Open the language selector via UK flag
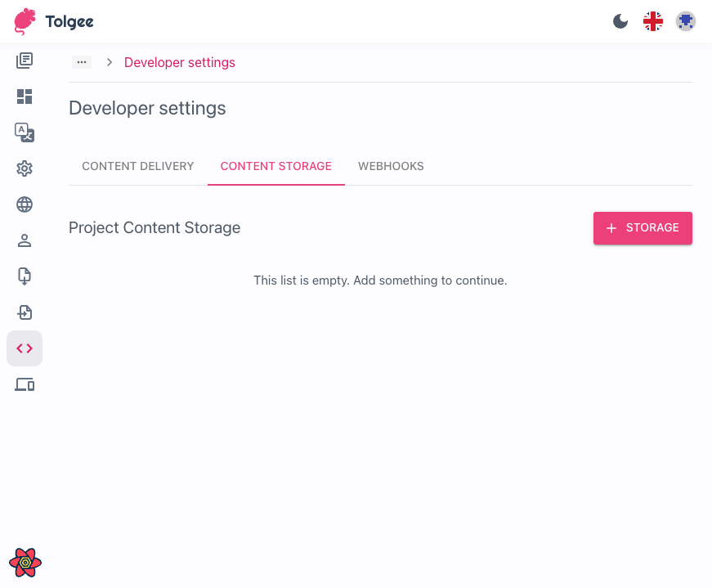 (652, 20)
